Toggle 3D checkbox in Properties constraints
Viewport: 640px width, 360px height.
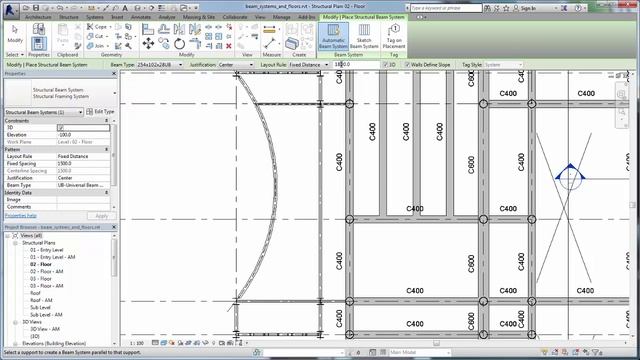click(60, 128)
